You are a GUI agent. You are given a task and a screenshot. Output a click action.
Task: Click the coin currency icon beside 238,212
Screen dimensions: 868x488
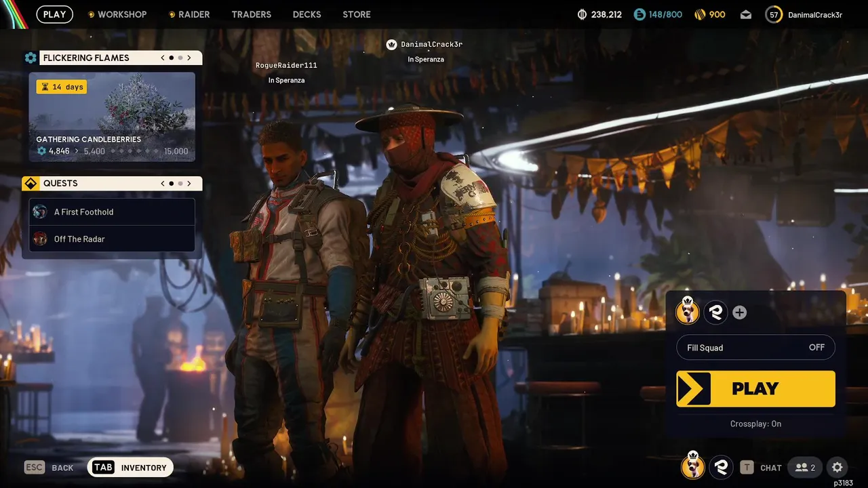582,14
